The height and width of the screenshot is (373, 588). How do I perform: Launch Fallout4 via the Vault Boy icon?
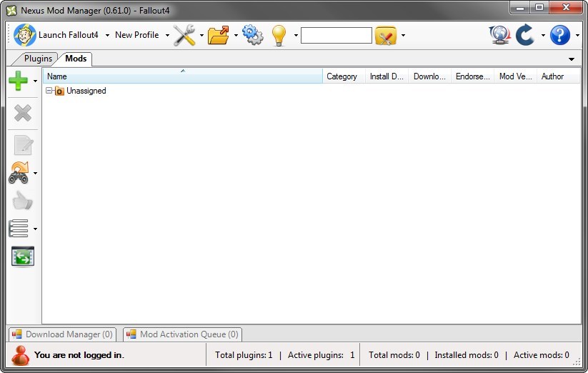point(25,35)
